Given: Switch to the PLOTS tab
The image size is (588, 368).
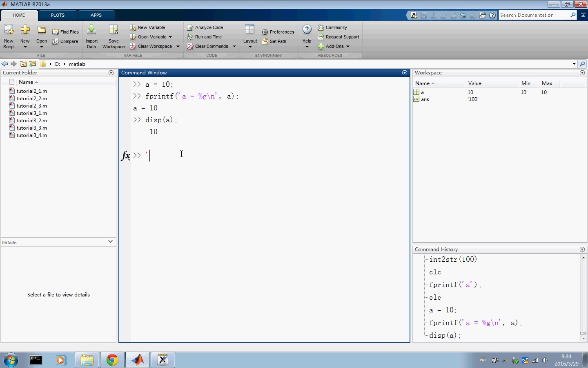Looking at the screenshot, I should tap(58, 15).
